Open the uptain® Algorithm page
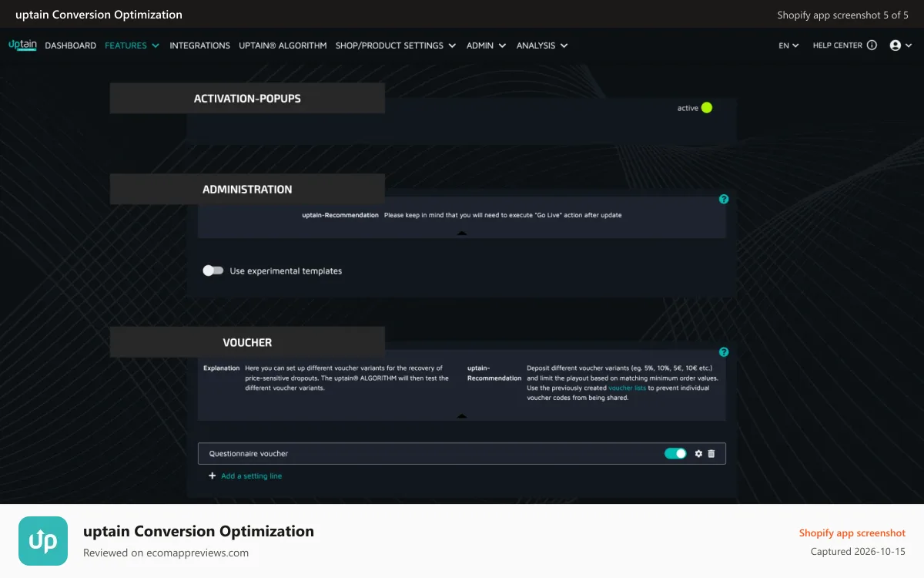 click(283, 45)
